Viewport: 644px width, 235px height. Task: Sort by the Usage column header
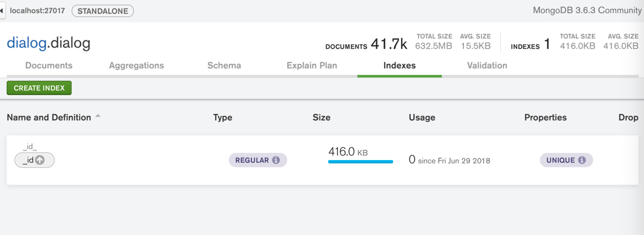click(x=422, y=117)
